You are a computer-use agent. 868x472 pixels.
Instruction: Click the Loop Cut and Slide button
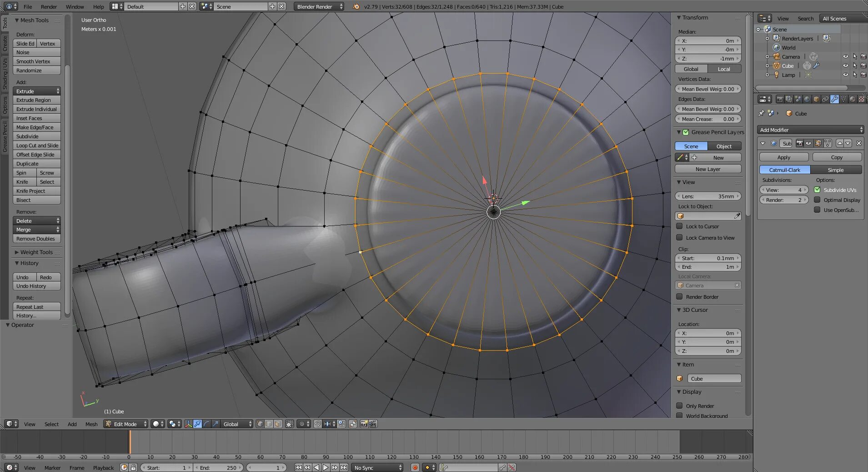click(37, 146)
